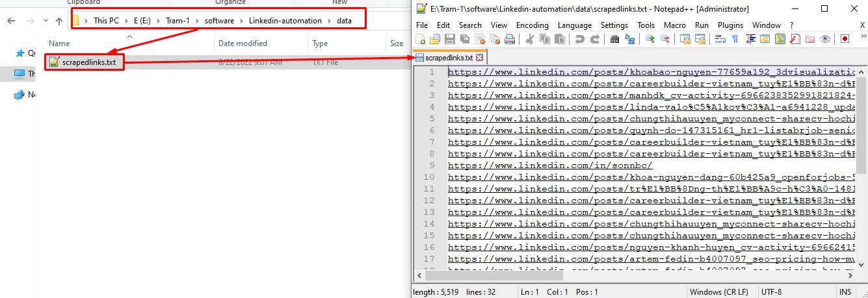This screenshot has height=298, width=868.
Task: Open the user defined language icon
Action: pyautogui.click(x=765, y=39)
